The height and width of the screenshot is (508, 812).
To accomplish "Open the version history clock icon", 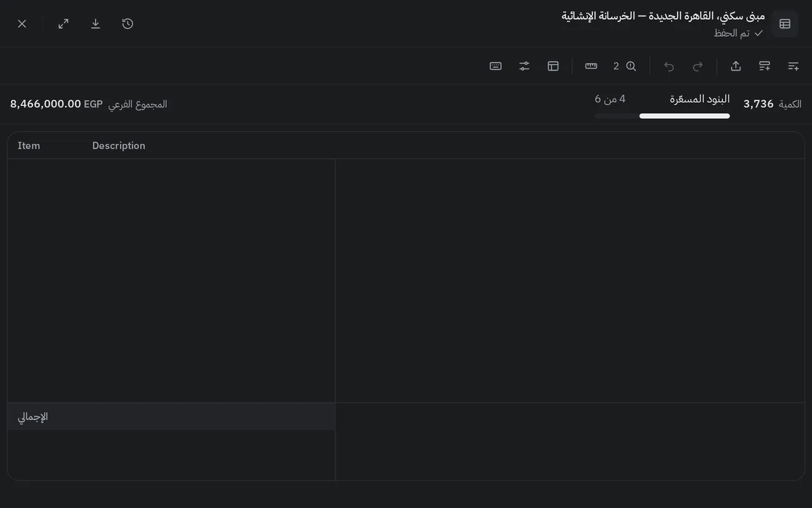I will pyautogui.click(x=128, y=23).
